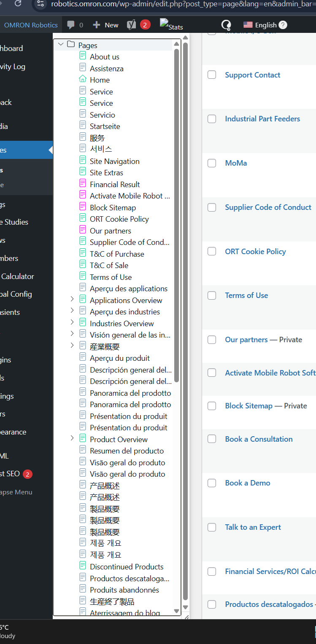Check the box for Support Contact
Viewport: 316px width, 644px height.
click(212, 75)
